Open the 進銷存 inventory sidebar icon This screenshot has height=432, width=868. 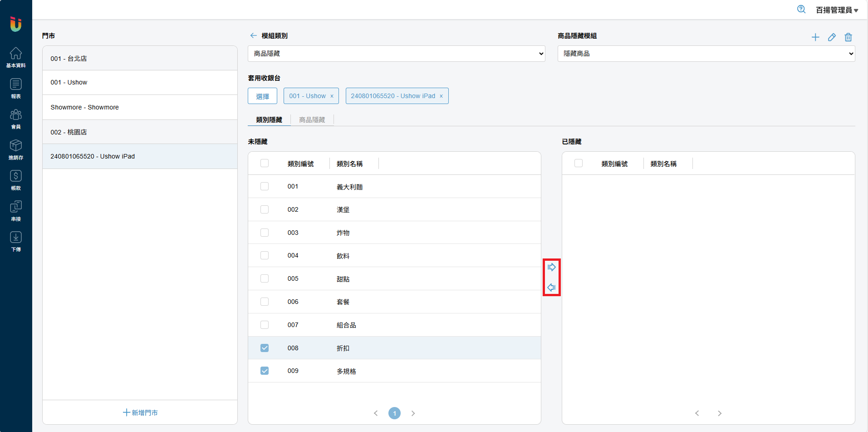[x=16, y=149]
